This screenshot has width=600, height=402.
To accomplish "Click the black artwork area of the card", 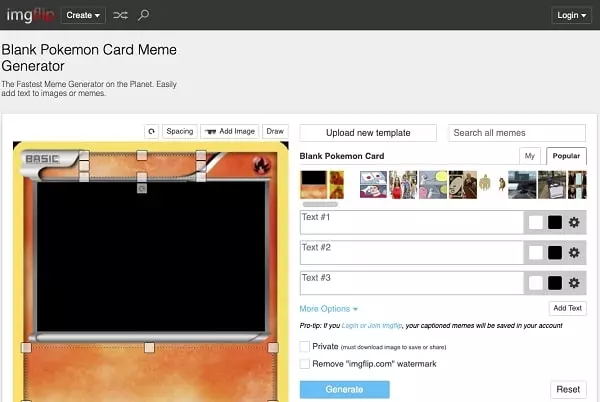I will (x=151, y=256).
